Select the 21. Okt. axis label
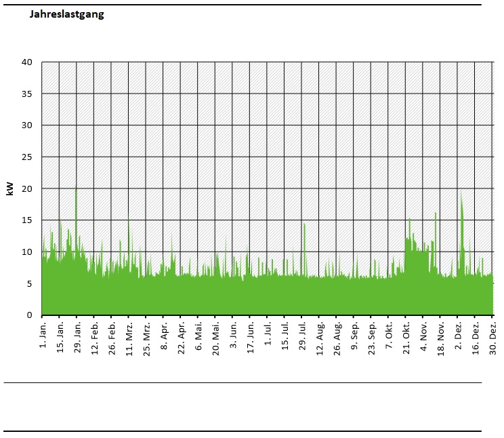This screenshot has width=504, height=438. [x=406, y=337]
